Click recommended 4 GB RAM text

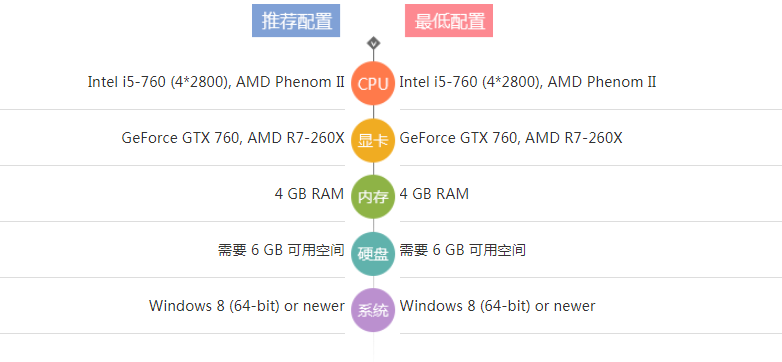point(309,193)
